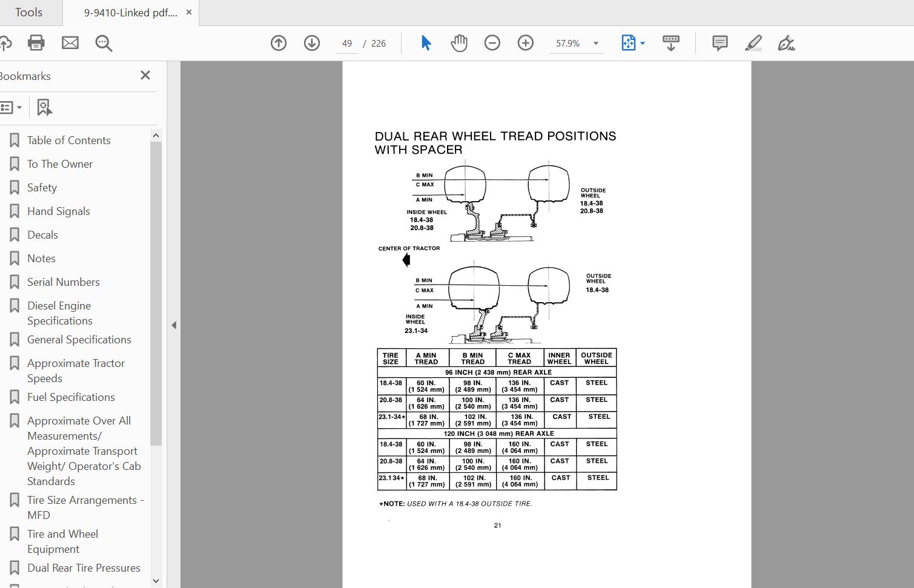Edit the current page number field
The image size is (914, 588).
pyautogui.click(x=346, y=43)
